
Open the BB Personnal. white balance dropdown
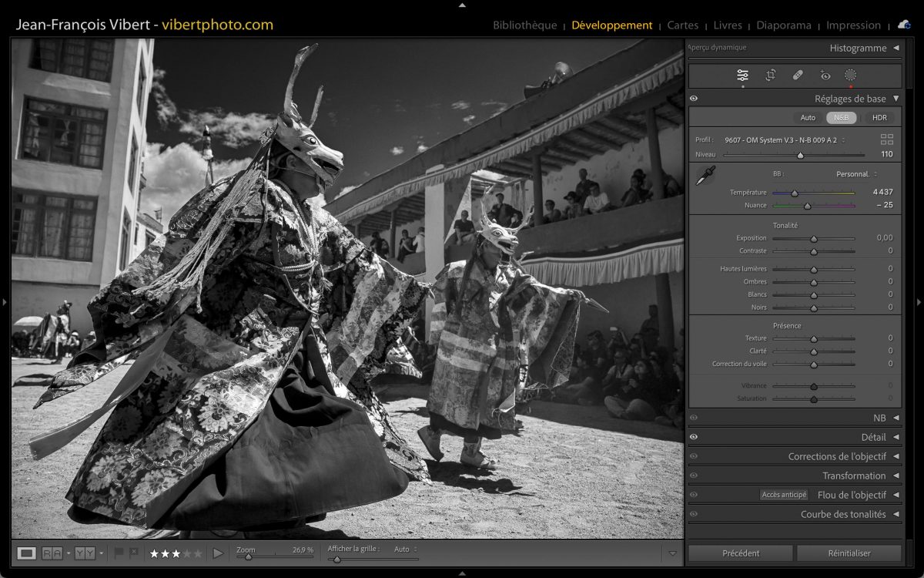tap(856, 174)
